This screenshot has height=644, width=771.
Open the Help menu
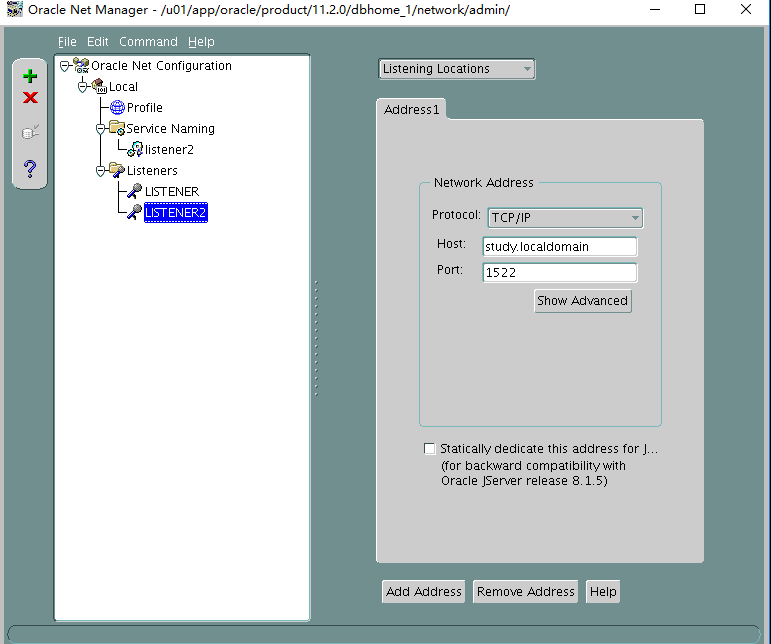pyautogui.click(x=201, y=42)
